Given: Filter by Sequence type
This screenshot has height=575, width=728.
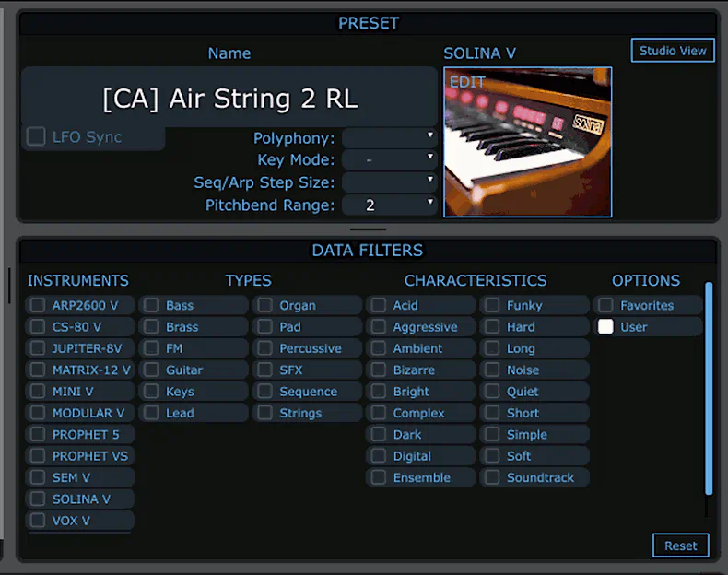Looking at the screenshot, I should [x=265, y=392].
